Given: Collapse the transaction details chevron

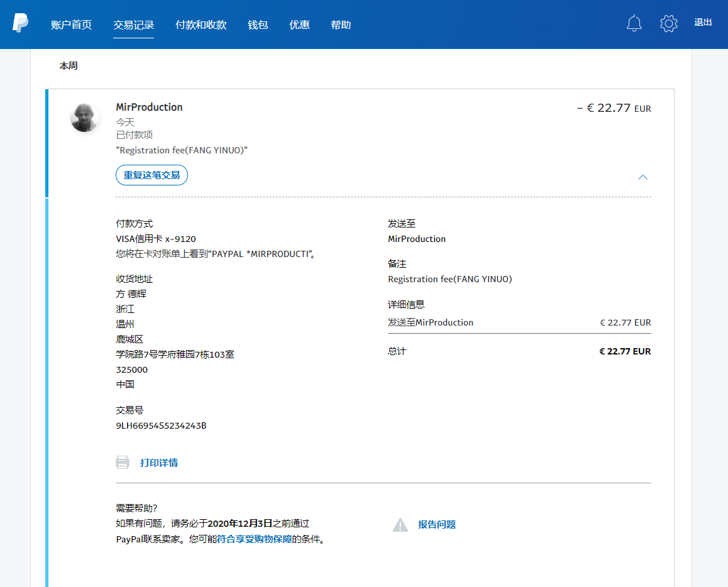Looking at the screenshot, I should click(x=643, y=177).
